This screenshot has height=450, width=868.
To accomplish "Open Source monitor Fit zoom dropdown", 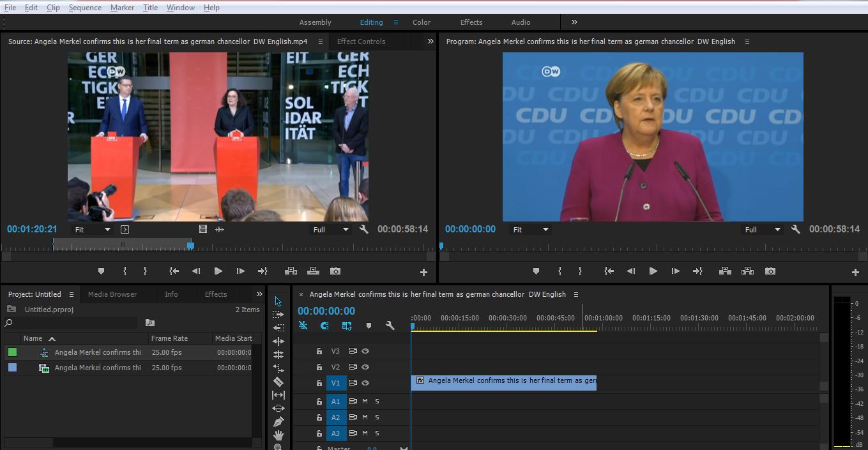I will (93, 229).
